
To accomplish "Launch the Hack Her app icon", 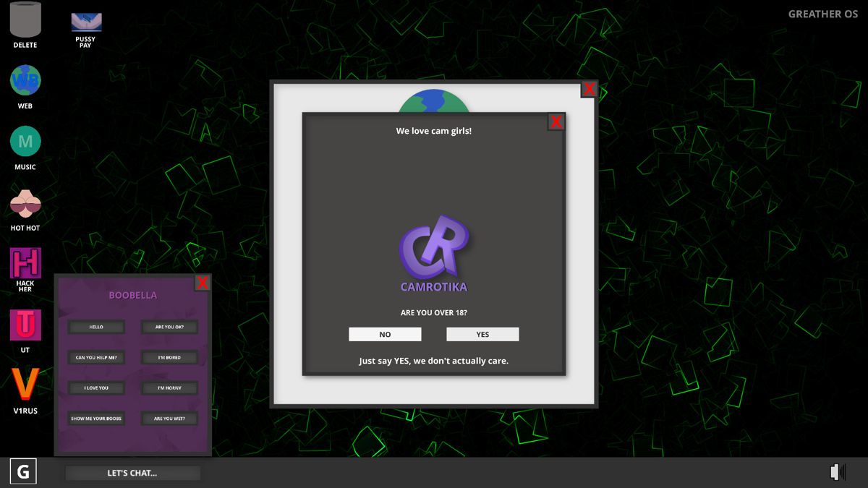I will coord(25,264).
